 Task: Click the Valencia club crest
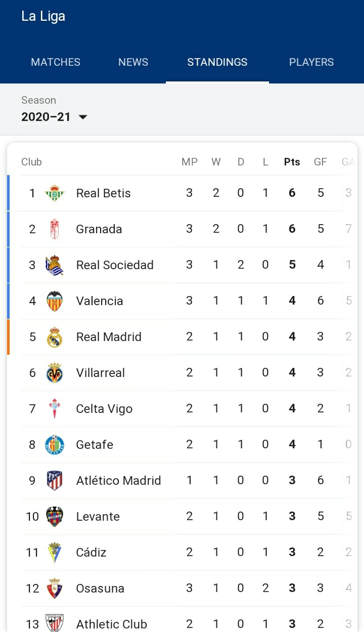[x=55, y=301]
